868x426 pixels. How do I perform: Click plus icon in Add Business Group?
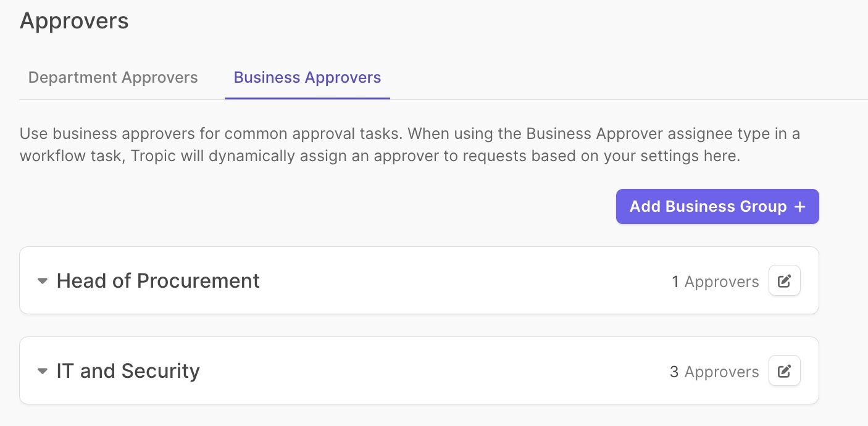click(800, 207)
